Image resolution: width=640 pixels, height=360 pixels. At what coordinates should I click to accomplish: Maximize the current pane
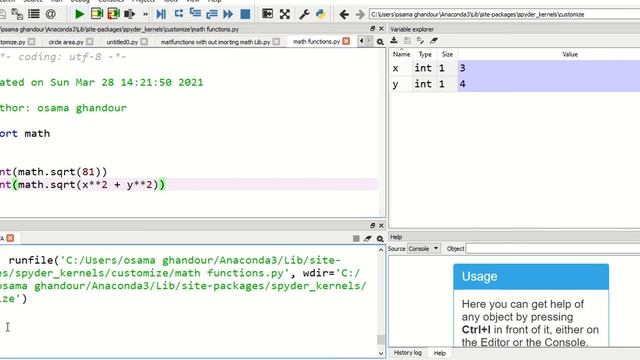(x=267, y=14)
